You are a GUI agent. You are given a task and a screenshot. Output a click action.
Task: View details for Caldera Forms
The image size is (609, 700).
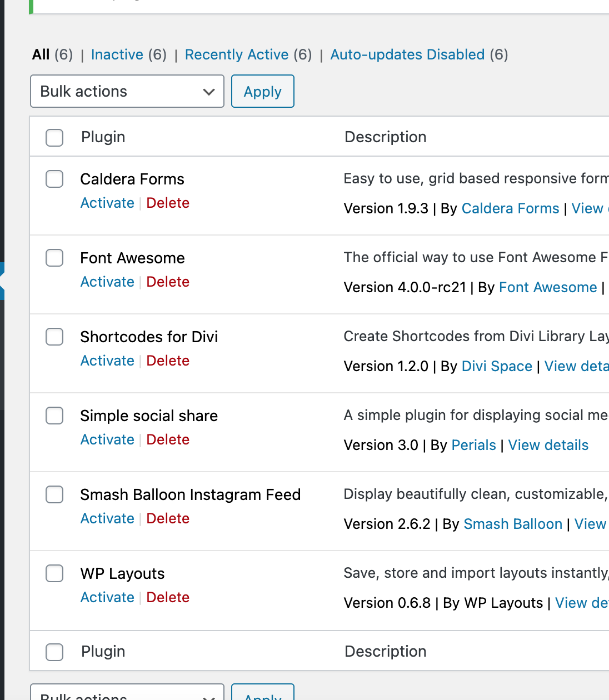pyautogui.click(x=590, y=208)
